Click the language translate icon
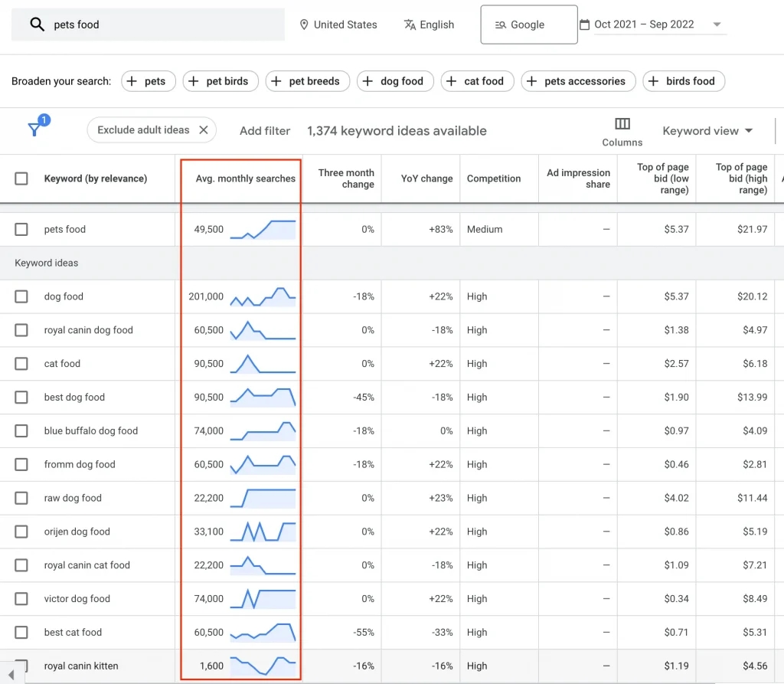Screen dimensions: 784x684 point(410,25)
